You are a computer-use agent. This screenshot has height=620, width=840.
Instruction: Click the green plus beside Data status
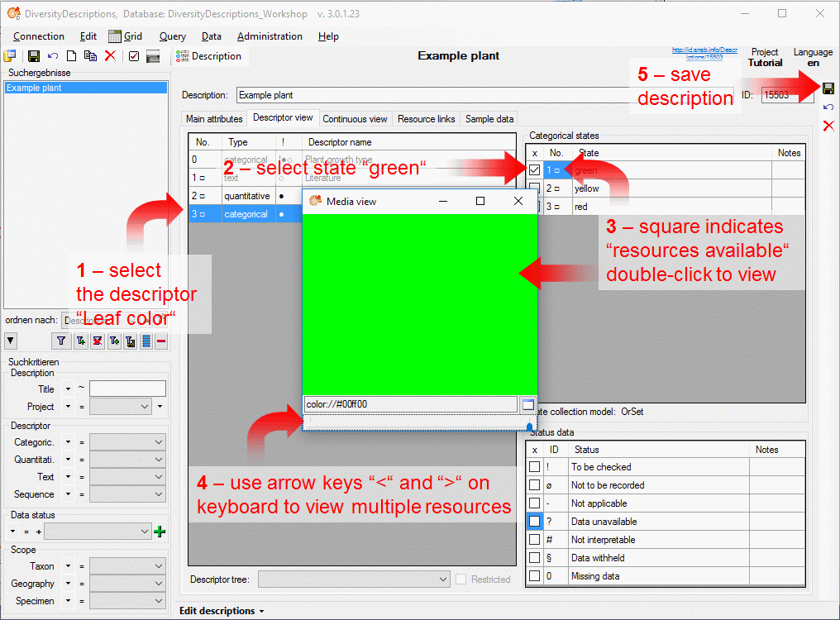pos(160,532)
